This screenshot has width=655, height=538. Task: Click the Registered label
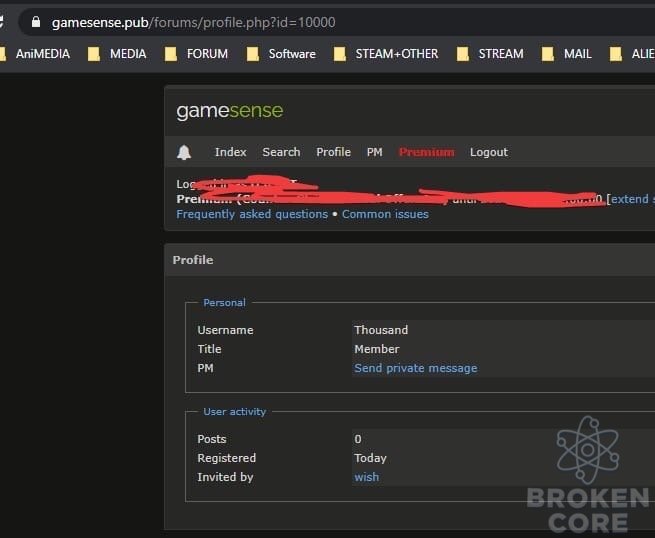[x=226, y=458]
